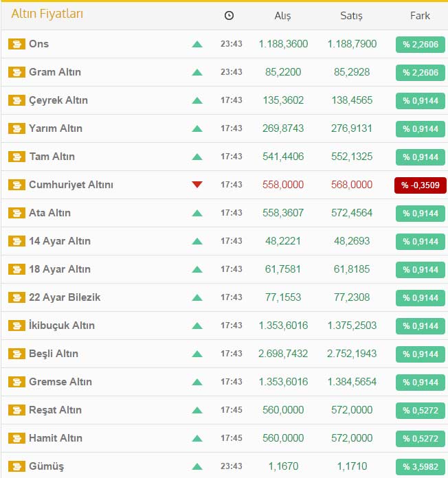
Task: Click the green up arrow for Beşli Altın
Action: click(197, 354)
